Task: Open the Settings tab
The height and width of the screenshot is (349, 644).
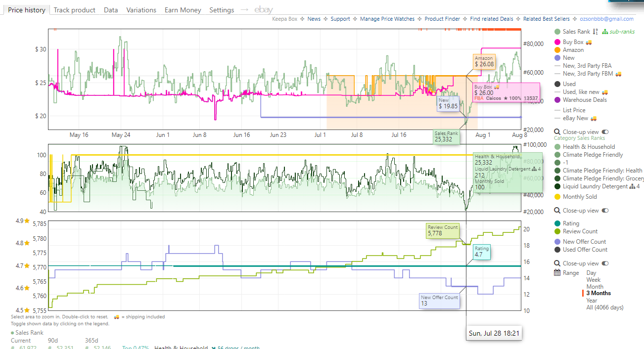Action: [x=222, y=10]
